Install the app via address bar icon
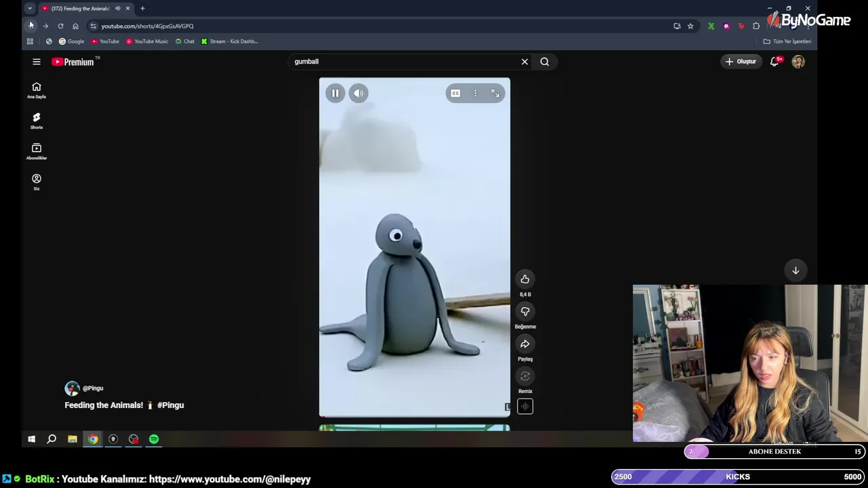The image size is (868, 488). coord(677,26)
